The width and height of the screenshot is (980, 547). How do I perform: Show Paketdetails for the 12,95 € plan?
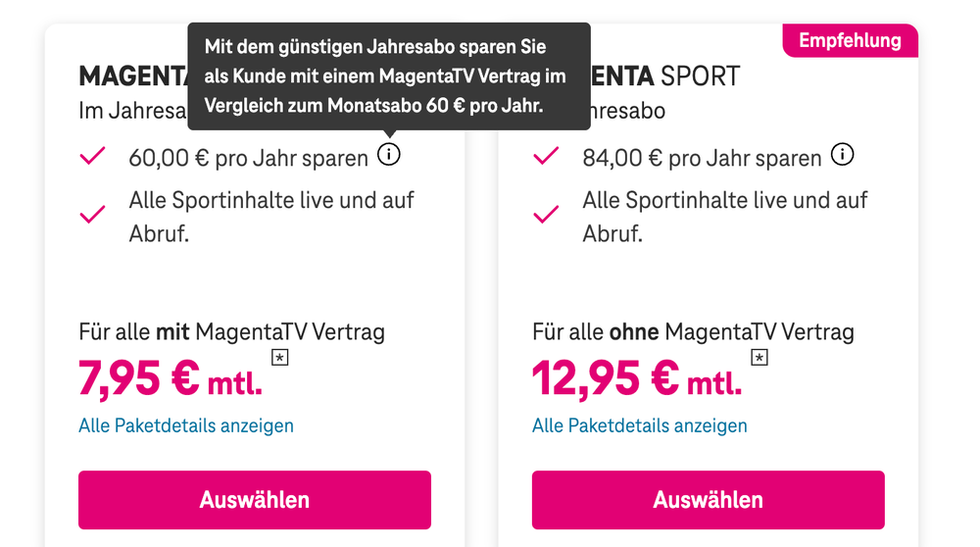pos(640,425)
